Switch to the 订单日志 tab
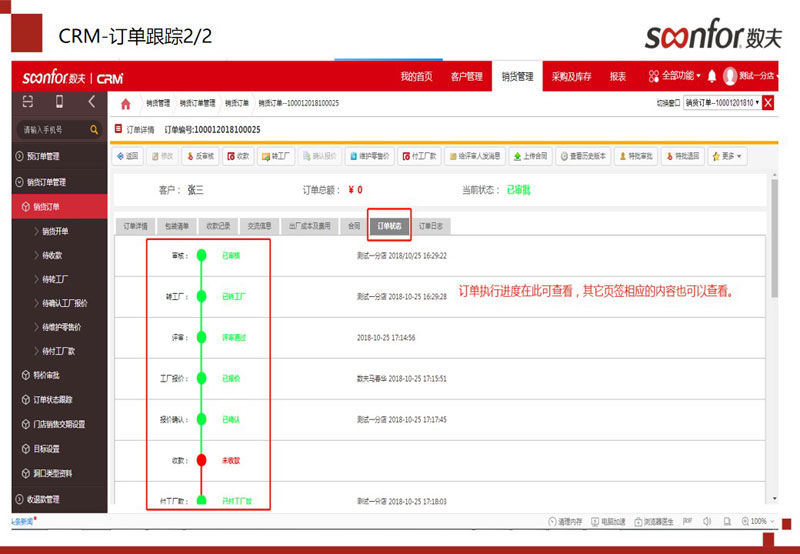This screenshot has height=554, width=800. [x=432, y=226]
